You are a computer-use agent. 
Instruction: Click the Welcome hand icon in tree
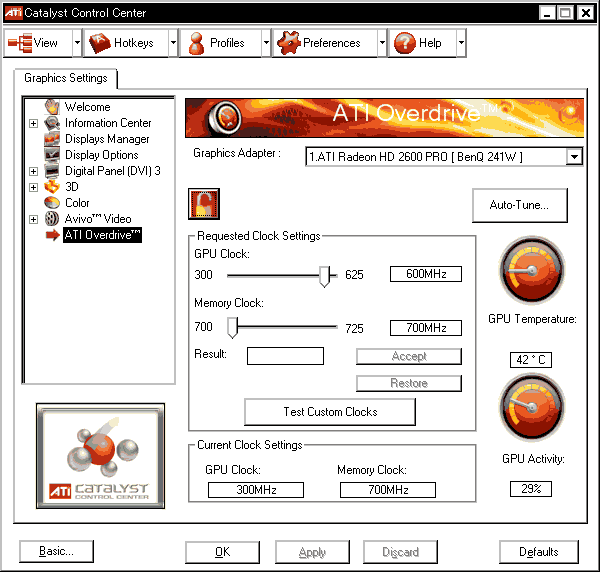(52, 107)
